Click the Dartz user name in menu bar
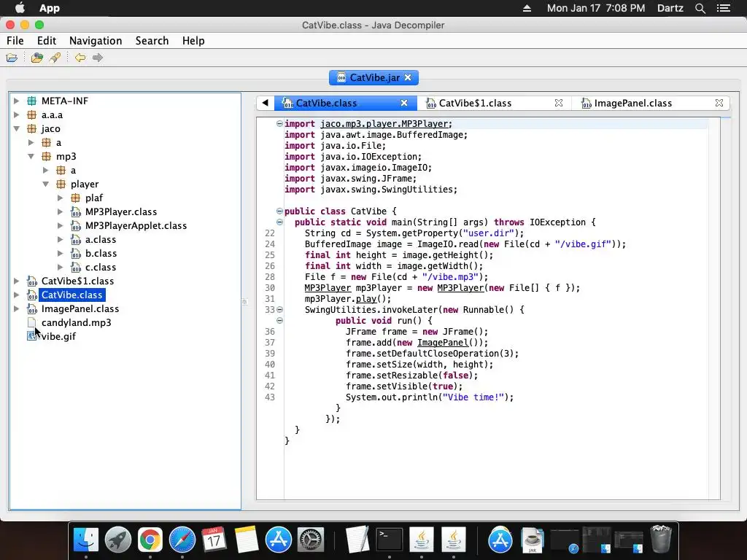747x560 pixels. point(670,8)
